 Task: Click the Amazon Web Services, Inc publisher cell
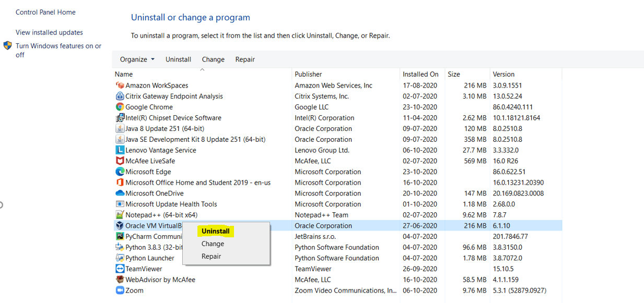[x=333, y=86]
